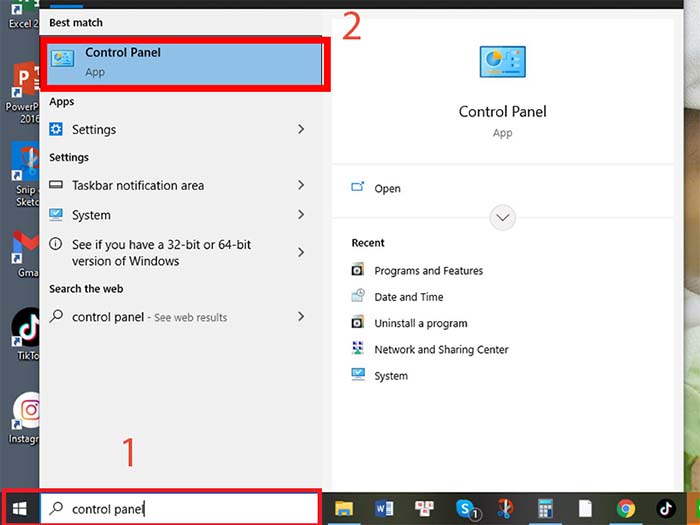Open Word from the taskbar

tap(384, 508)
